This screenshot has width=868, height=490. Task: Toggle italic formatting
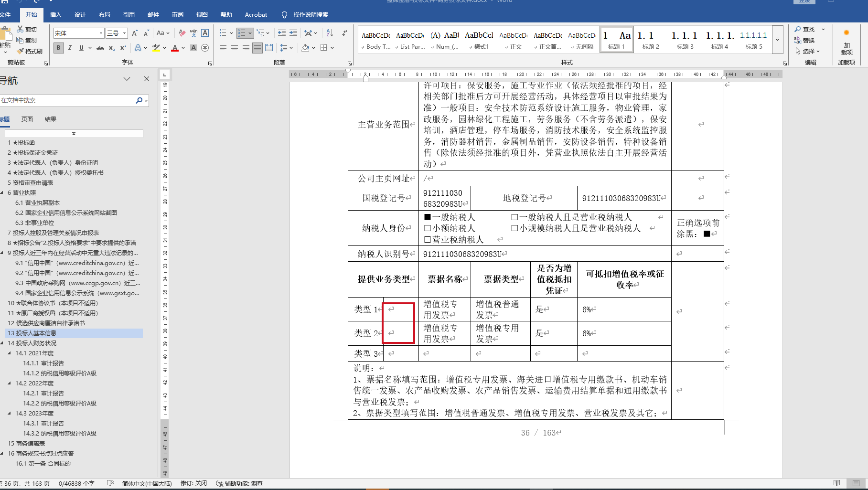pos(70,48)
